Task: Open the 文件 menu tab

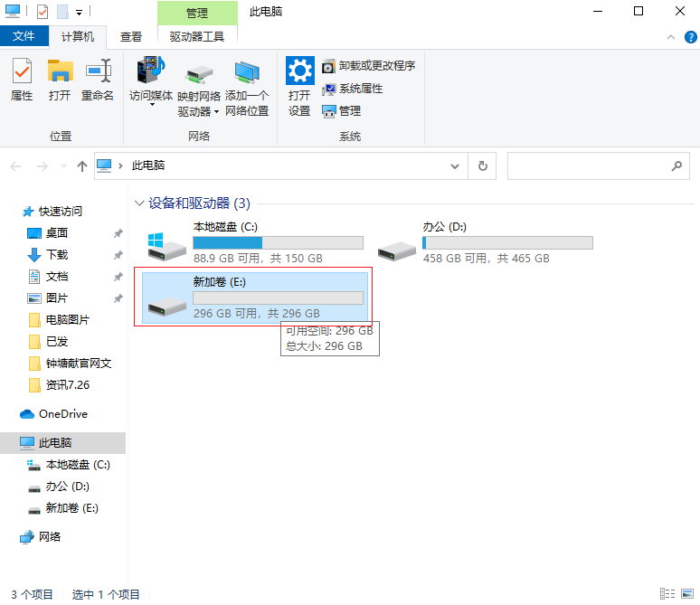Action: click(24, 36)
